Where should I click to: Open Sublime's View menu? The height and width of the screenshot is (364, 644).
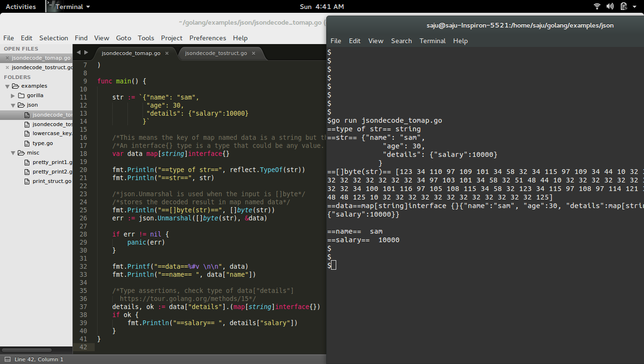point(101,38)
